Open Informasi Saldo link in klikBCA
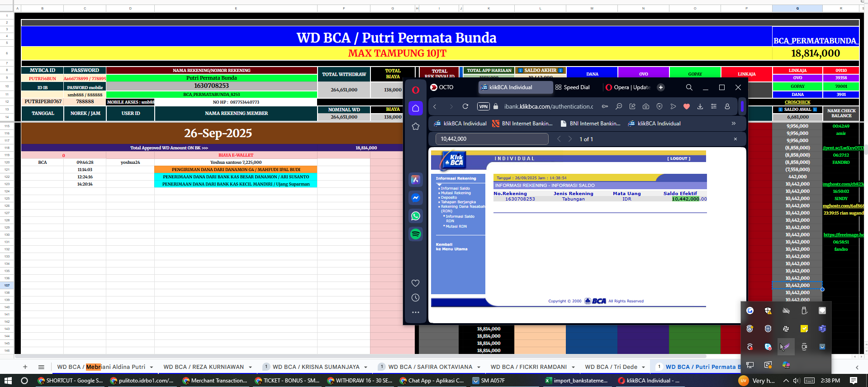The width and height of the screenshot is (868, 387). pos(455,188)
